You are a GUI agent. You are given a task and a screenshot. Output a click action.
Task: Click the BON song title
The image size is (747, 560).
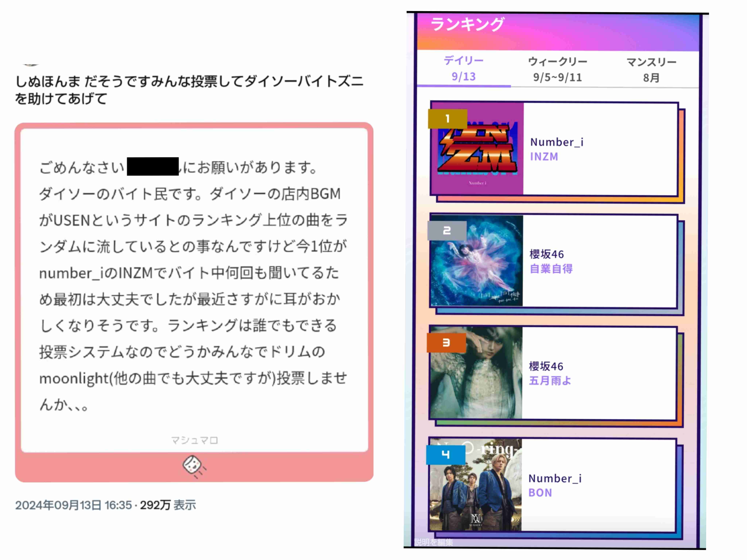(x=540, y=493)
